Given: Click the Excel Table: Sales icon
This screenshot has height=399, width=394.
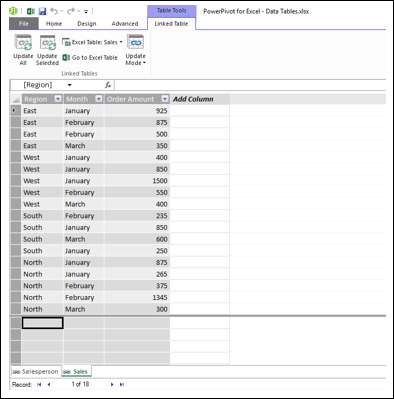Looking at the screenshot, I should (66, 42).
